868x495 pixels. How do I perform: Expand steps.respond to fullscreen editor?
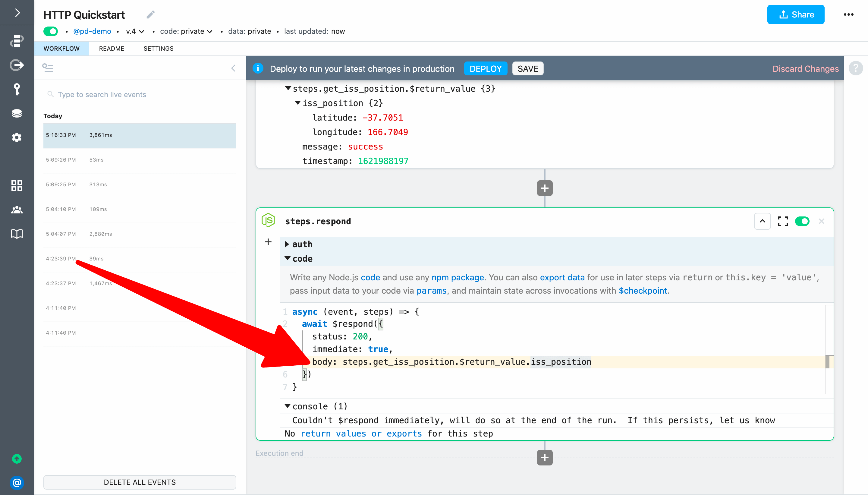pyautogui.click(x=783, y=221)
